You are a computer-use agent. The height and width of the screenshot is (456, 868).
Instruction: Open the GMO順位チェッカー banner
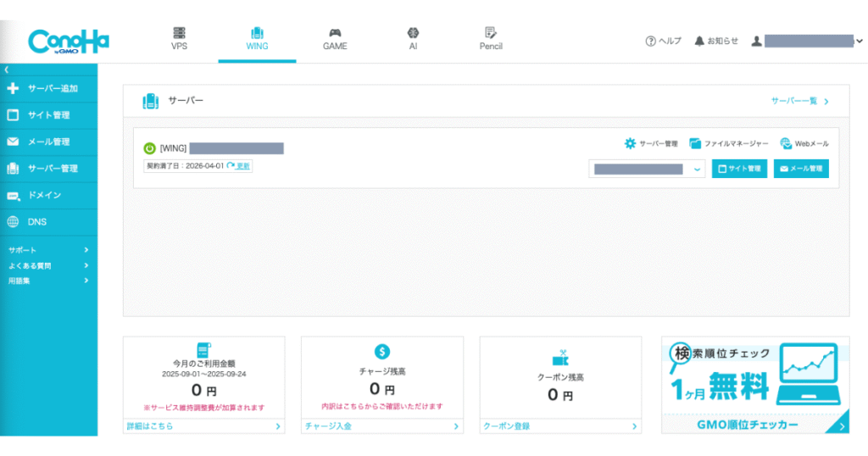[x=755, y=385]
